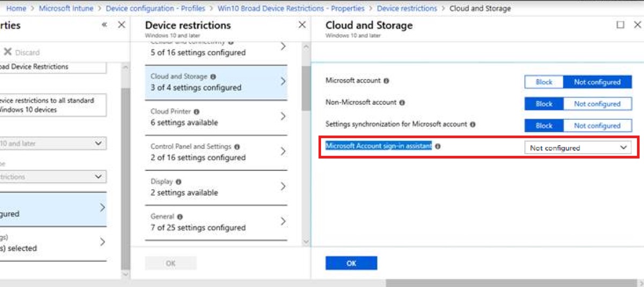Open General settings category
Image resolution: width=644 pixels, height=287 pixels.
click(216, 222)
